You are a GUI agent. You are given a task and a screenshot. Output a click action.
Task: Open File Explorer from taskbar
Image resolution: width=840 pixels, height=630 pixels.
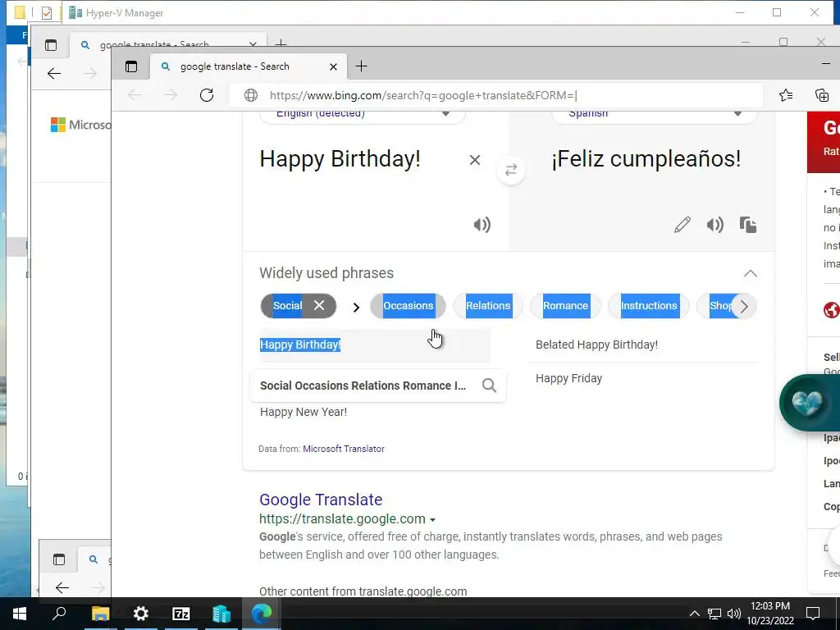tap(100, 614)
